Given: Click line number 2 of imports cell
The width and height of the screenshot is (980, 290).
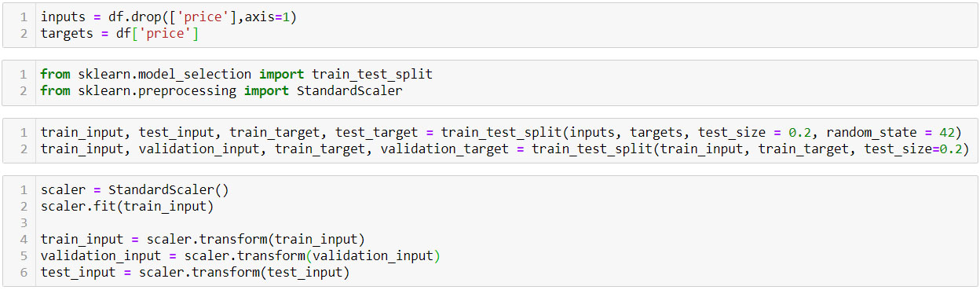Looking at the screenshot, I should point(24,91).
